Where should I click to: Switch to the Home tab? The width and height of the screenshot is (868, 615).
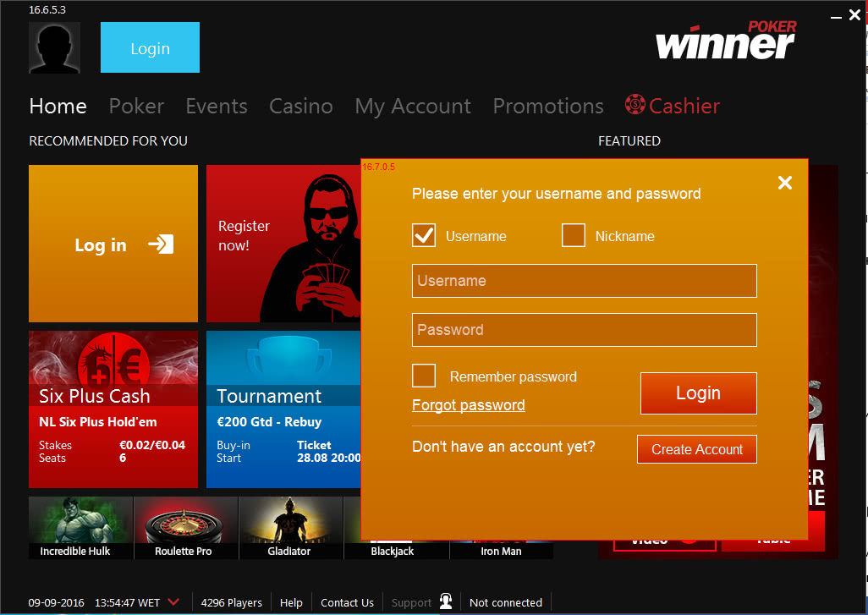coord(58,106)
